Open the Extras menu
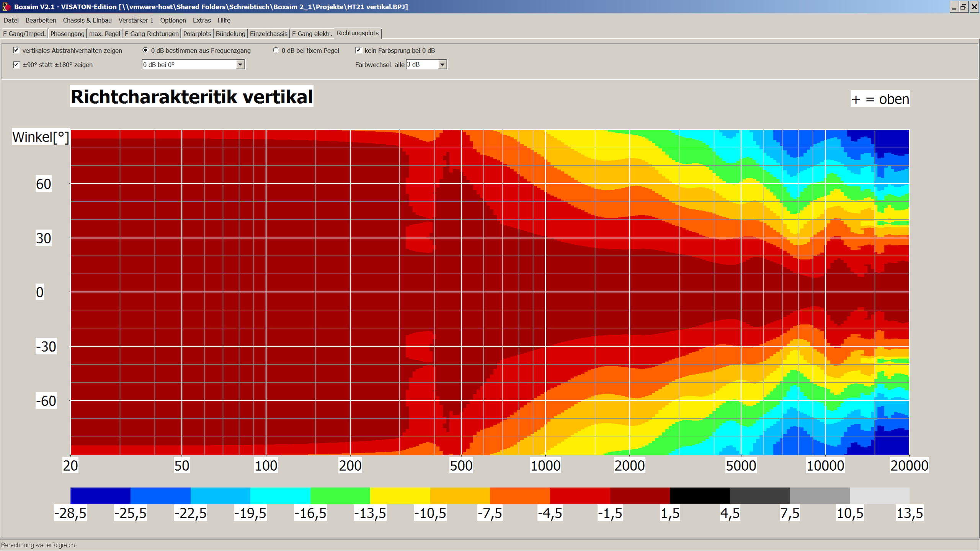 click(x=202, y=20)
